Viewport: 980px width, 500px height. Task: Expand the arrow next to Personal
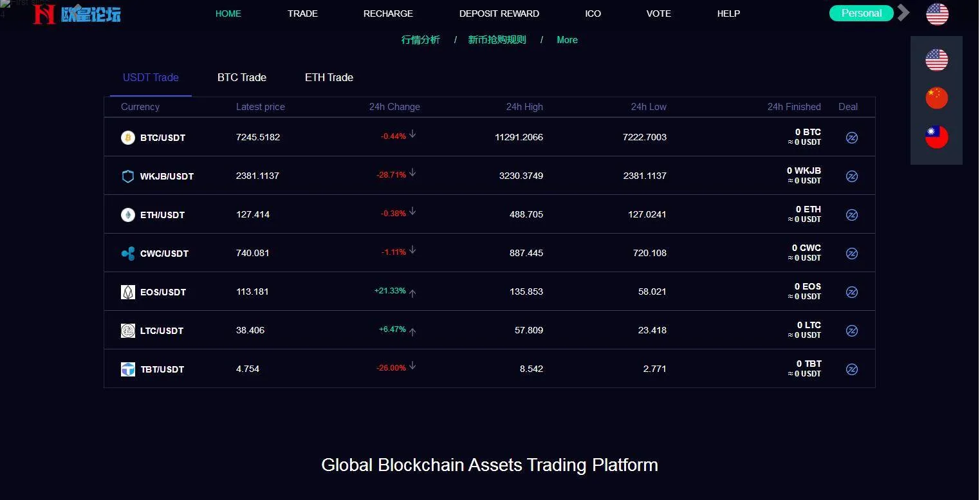tap(904, 13)
